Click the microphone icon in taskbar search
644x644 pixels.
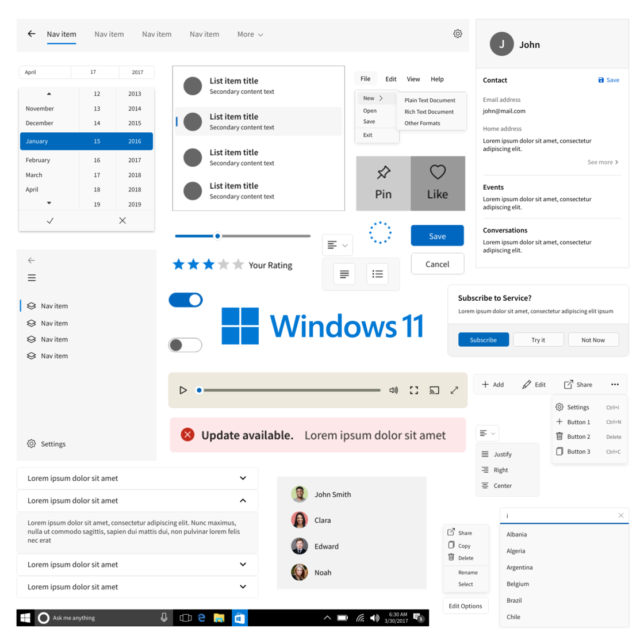tap(164, 618)
